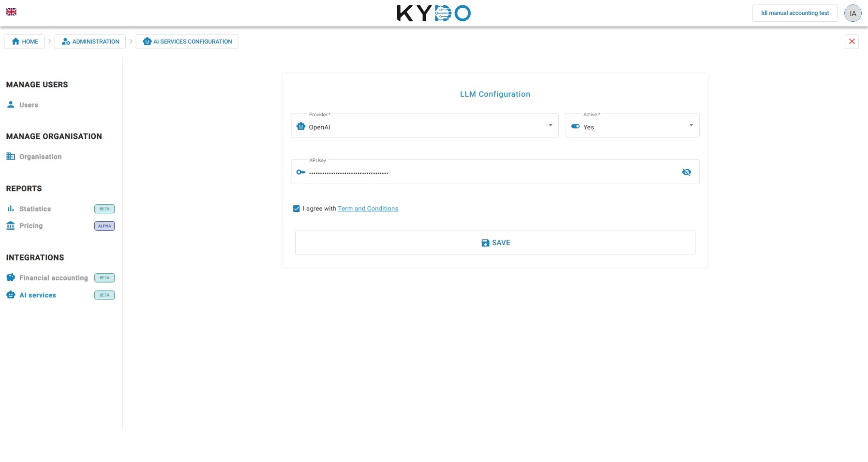Click the INTEGRATIONS section heading

coord(35,257)
